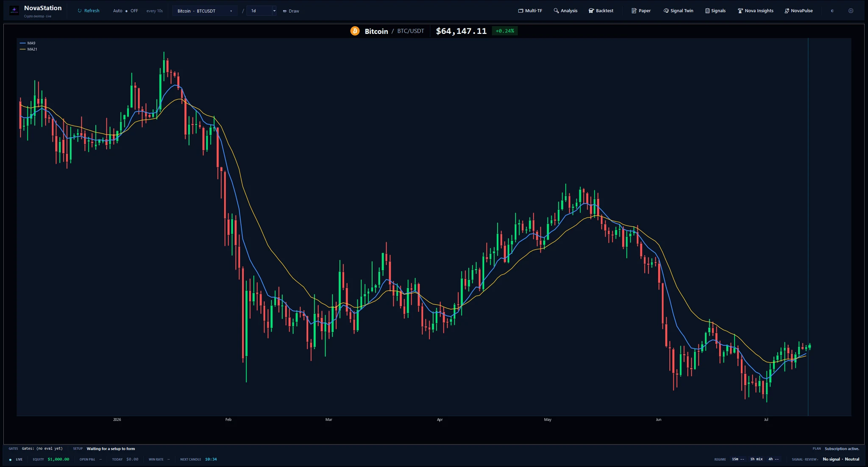Open NovaPulse label
The width and height of the screenshot is (868, 467).
[802, 11]
